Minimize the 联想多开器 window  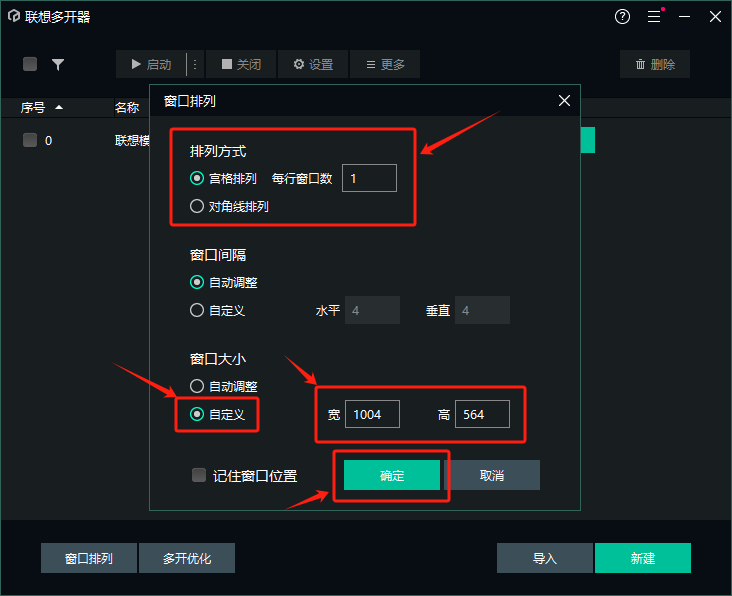[684, 17]
